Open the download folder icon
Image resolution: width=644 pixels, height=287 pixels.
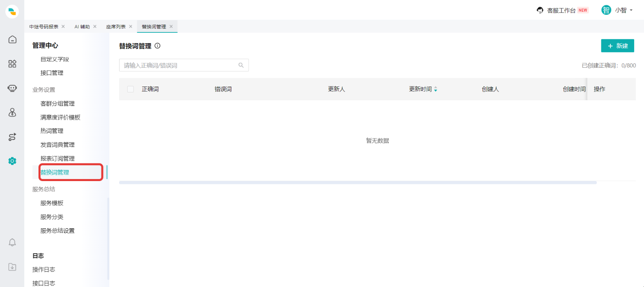pos(12,267)
